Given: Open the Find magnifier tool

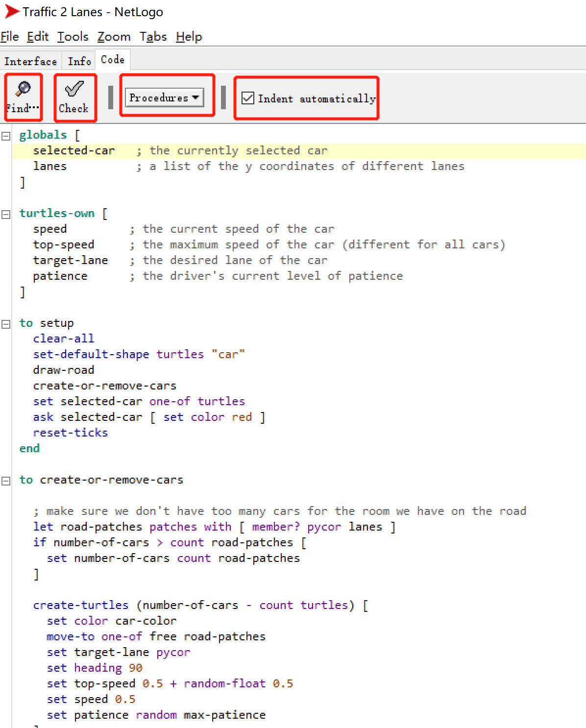Looking at the screenshot, I should coord(23,97).
